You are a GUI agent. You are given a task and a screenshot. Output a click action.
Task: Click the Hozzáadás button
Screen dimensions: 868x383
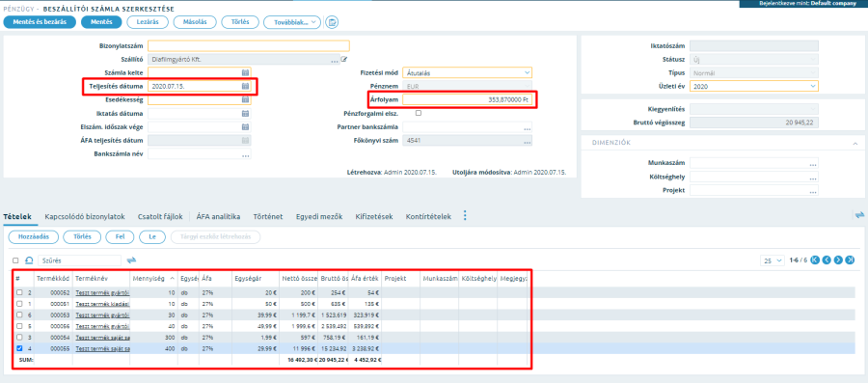pos(33,237)
